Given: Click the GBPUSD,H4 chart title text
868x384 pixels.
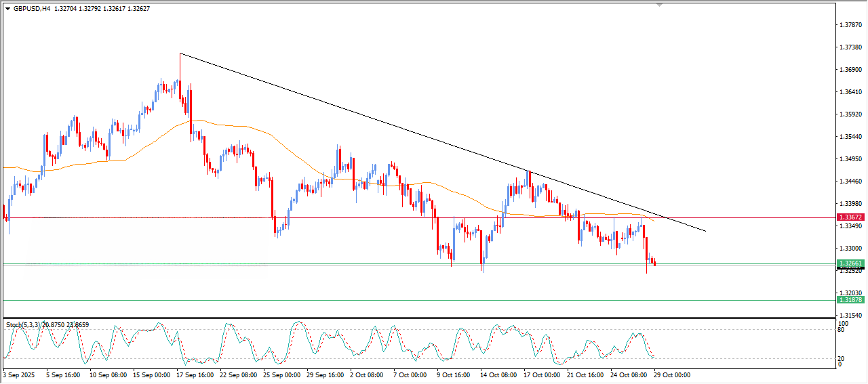Looking at the screenshot, I should coord(32,9).
